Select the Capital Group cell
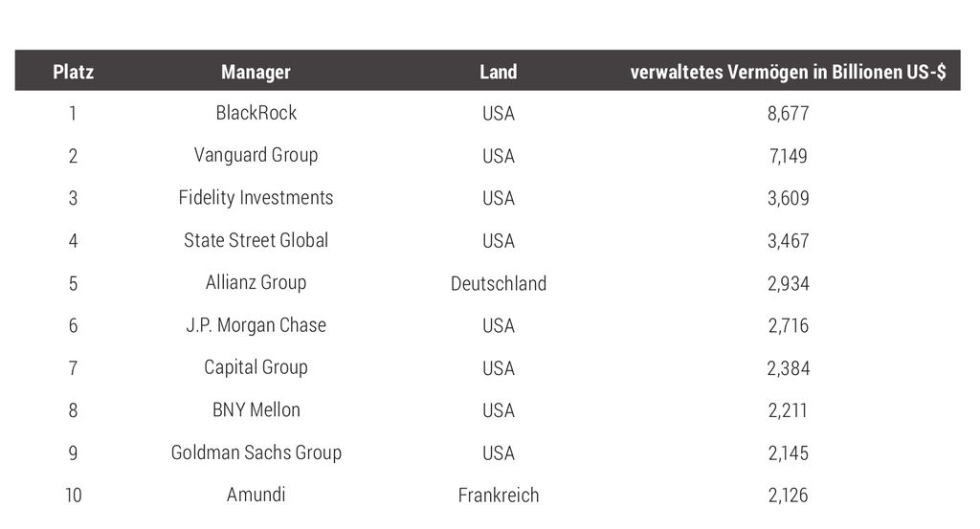Screen dimensions: 980x529 coord(256,368)
